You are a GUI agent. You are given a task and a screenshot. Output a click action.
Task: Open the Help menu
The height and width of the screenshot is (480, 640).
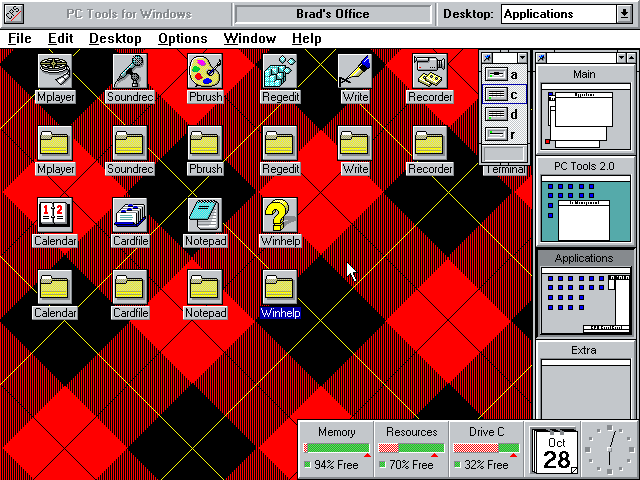[307, 38]
